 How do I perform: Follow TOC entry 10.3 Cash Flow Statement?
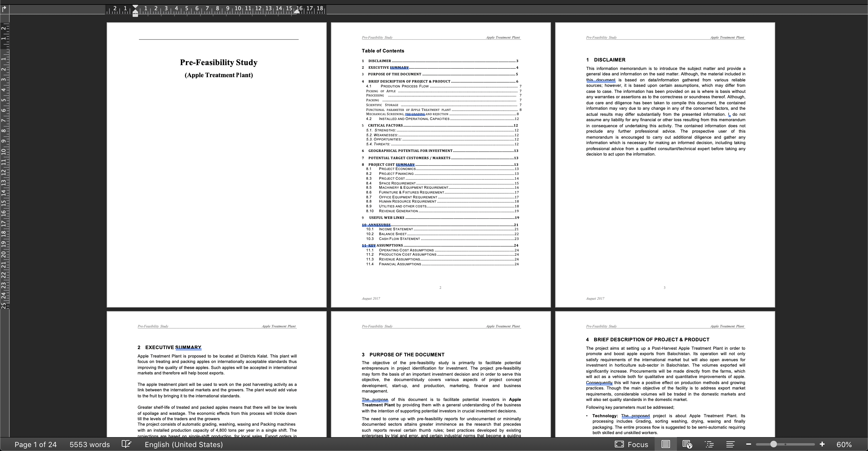pos(442,239)
